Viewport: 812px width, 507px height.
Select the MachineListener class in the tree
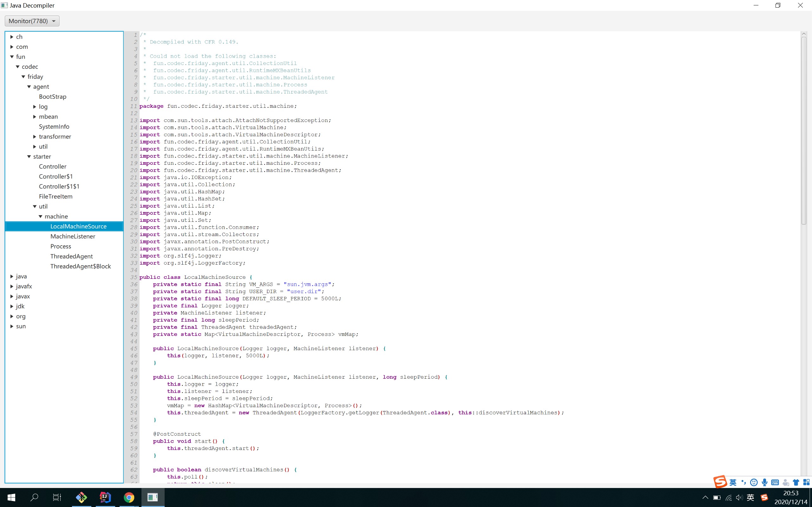pos(72,236)
